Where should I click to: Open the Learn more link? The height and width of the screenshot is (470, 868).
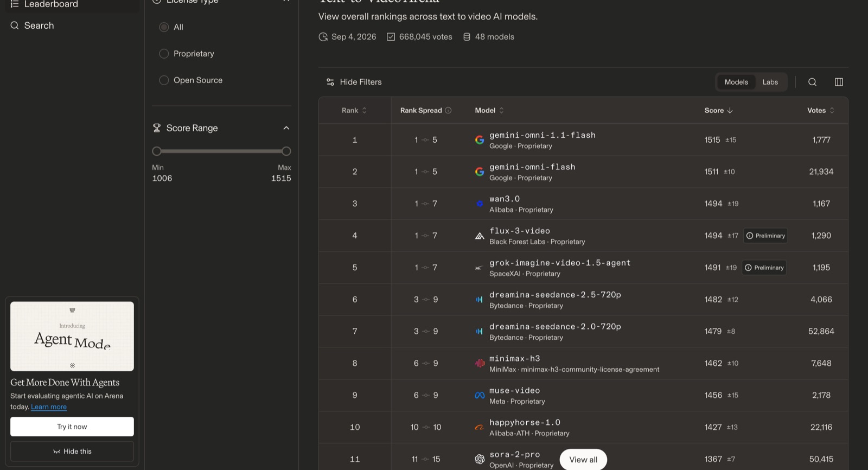49,407
